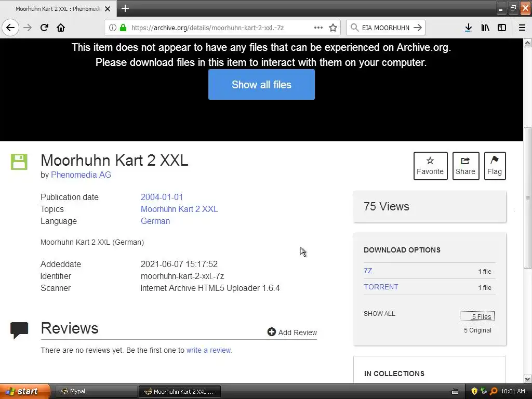Toggle the sidebar view icon

(x=502, y=28)
